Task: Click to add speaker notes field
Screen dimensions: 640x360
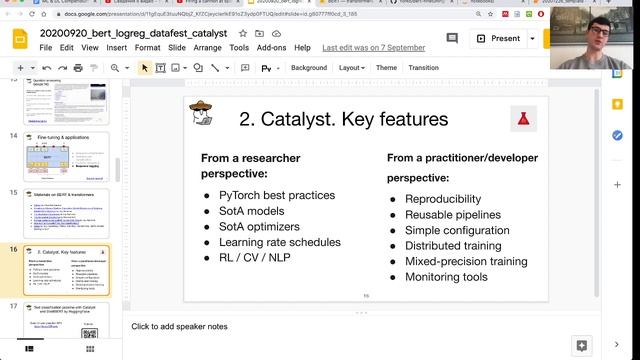Action: pyautogui.click(x=361, y=327)
